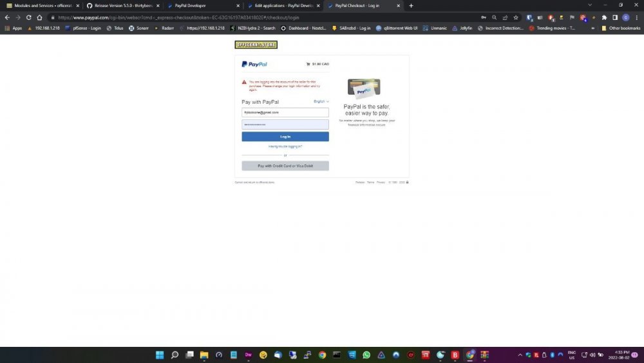Click the email address input field
The height and width of the screenshot is (363, 644).
tap(285, 112)
